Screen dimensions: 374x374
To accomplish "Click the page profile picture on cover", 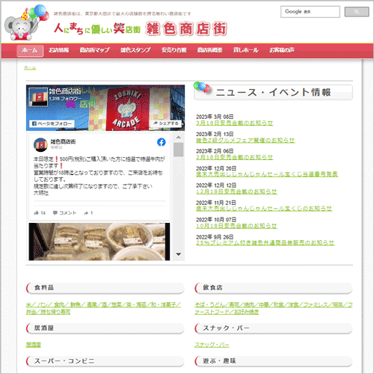I will pos(38,97).
